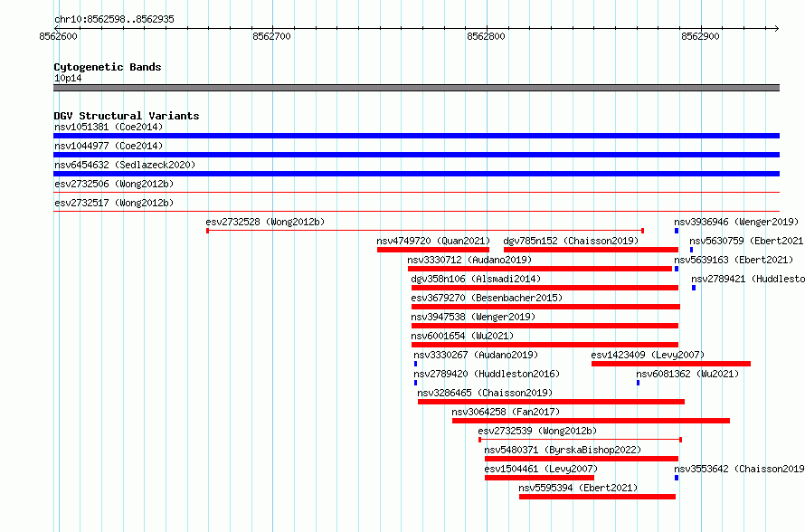Click the 8562600 ruler position
Viewport: 805px width, 532px height.
(x=58, y=36)
